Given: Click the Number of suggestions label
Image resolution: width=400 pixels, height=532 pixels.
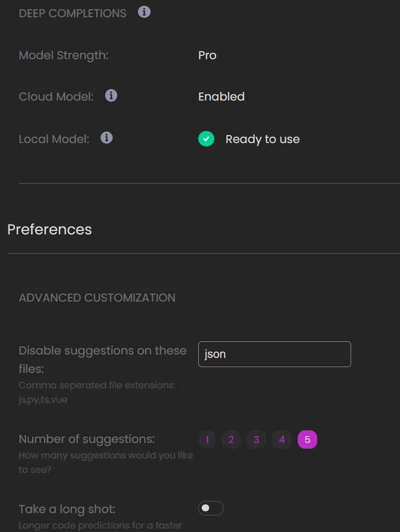Looking at the screenshot, I should click(x=87, y=440).
